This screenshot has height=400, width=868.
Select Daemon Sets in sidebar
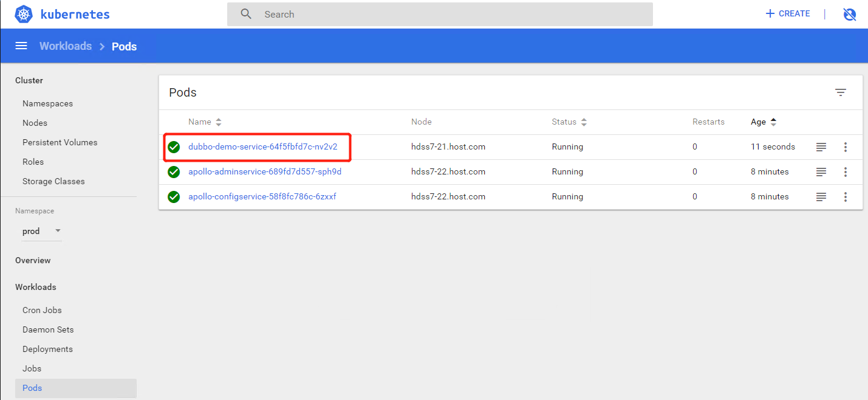click(48, 329)
